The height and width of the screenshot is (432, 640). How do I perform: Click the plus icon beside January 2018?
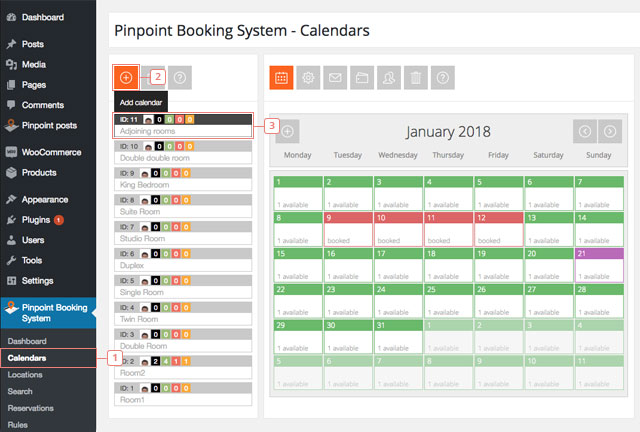pyautogui.click(x=288, y=131)
